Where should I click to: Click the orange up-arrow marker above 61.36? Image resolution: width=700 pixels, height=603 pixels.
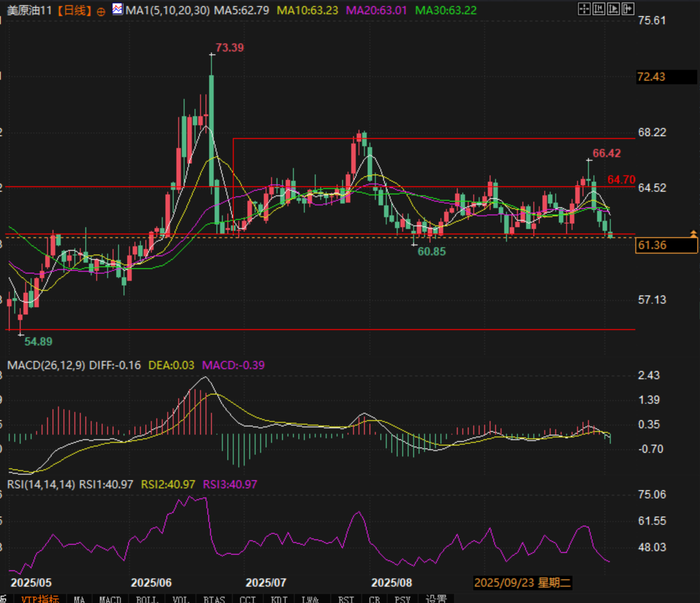(693, 234)
